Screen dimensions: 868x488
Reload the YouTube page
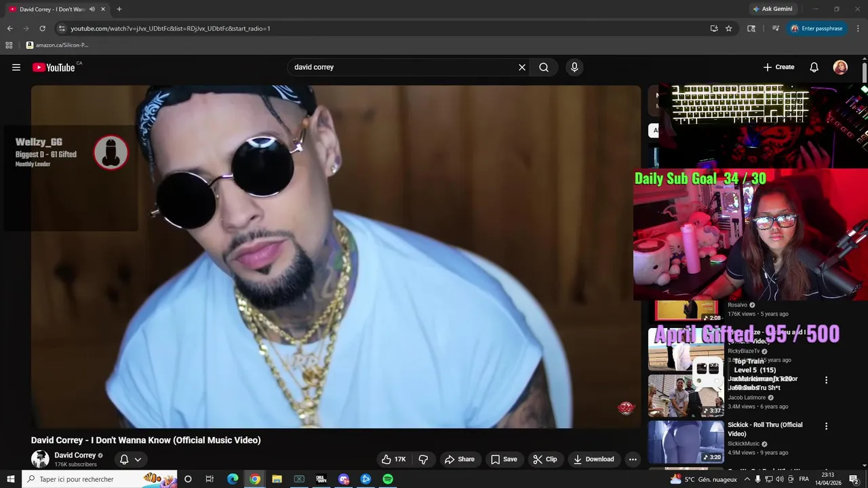[42, 28]
